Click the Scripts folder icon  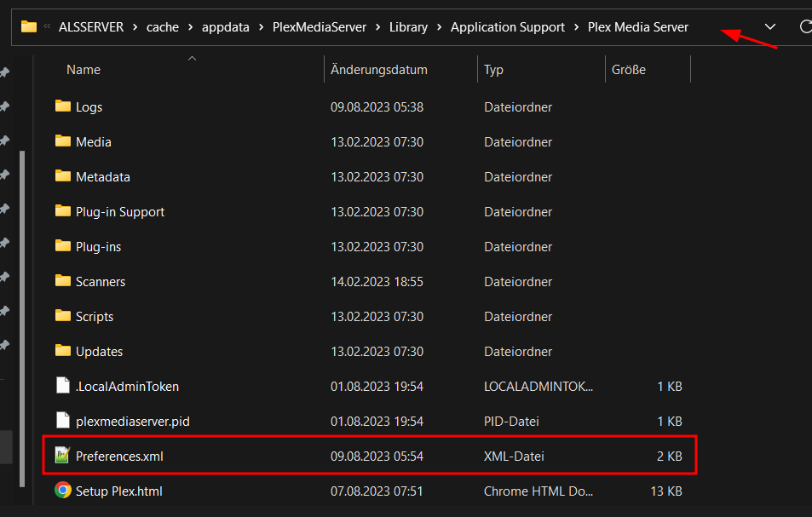63,316
